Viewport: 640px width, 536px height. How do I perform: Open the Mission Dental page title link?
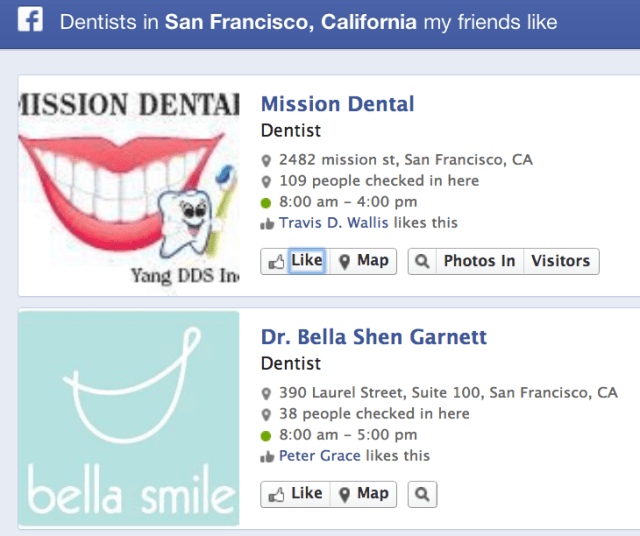tap(337, 104)
